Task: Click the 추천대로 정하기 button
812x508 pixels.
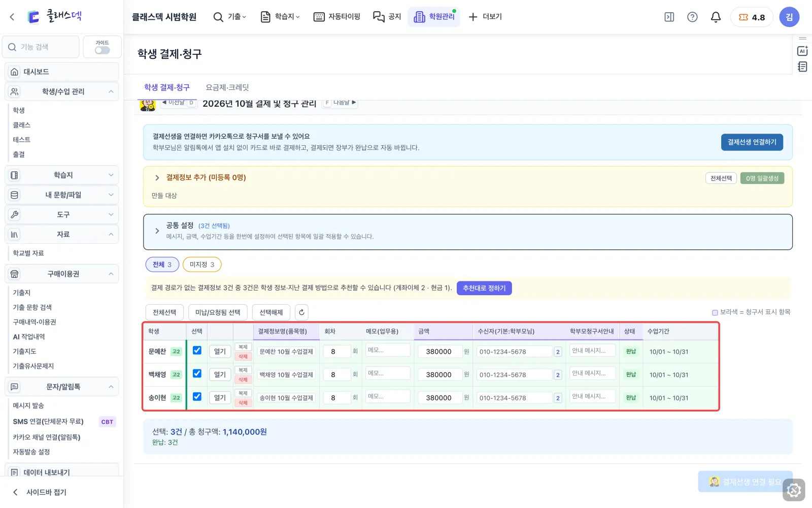Action: click(x=484, y=288)
